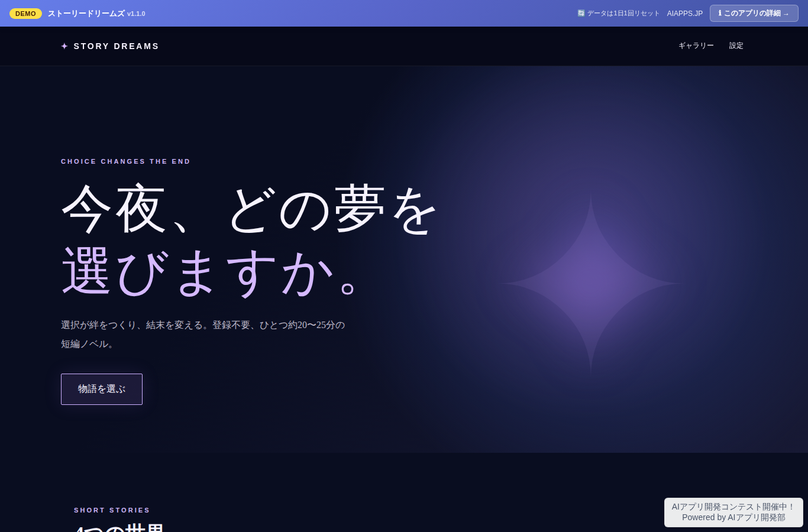Click the ストーリードリームズ app name
This screenshot has width=808, height=532.
tap(86, 14)
